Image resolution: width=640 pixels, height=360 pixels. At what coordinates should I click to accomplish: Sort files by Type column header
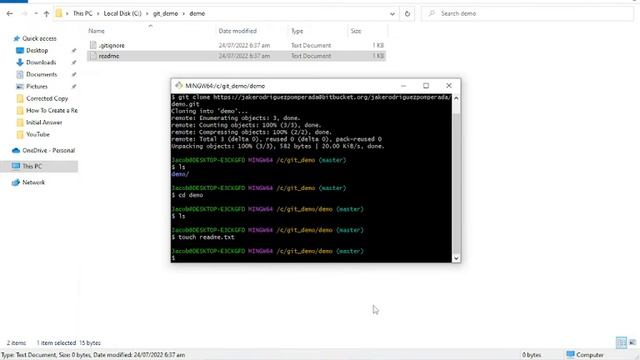pyautogui.click(x=297, y=31)
